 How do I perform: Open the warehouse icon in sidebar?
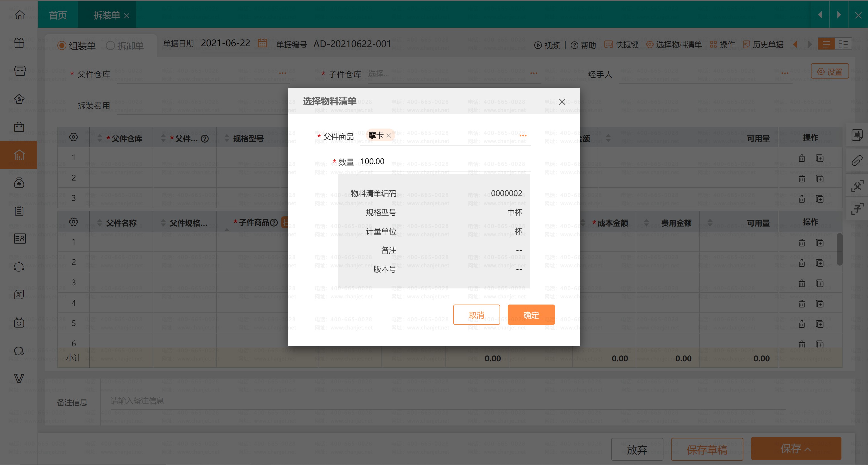pos(19,155)
